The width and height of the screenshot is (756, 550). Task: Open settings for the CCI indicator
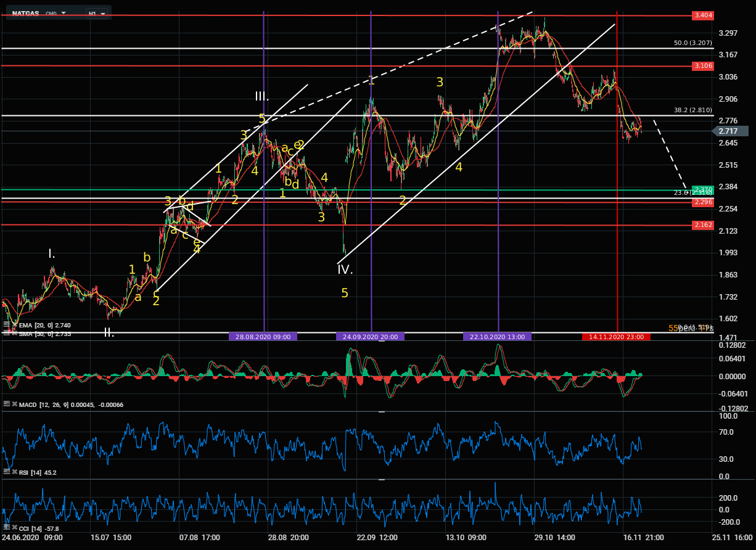click(7, 528)
